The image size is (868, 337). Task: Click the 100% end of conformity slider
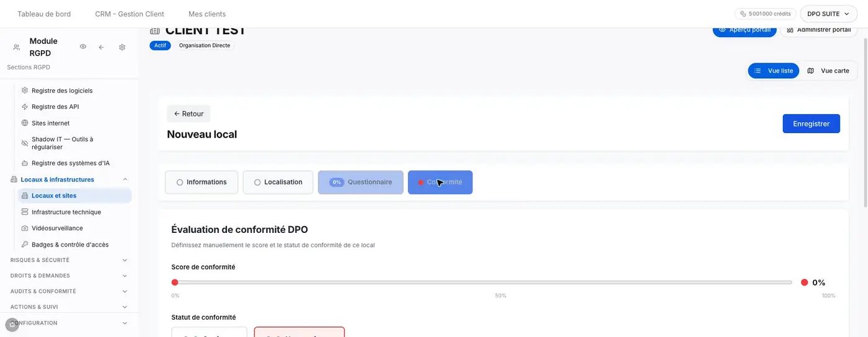coord(791,282)
